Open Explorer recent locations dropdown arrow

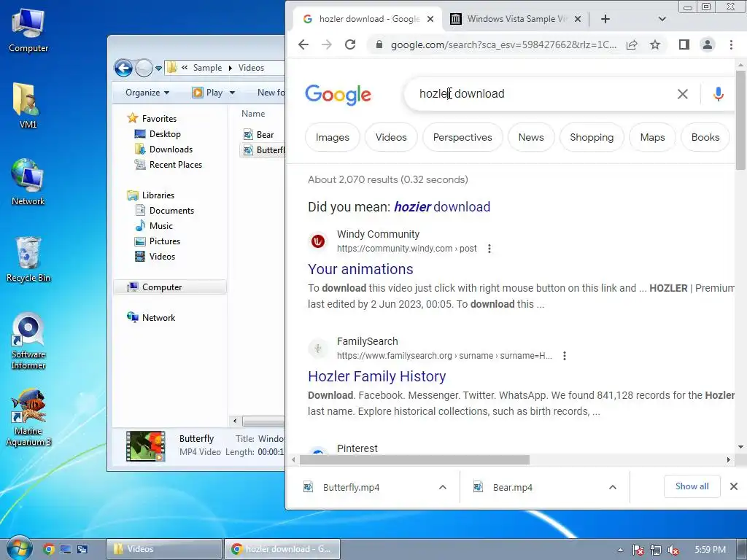158,69
